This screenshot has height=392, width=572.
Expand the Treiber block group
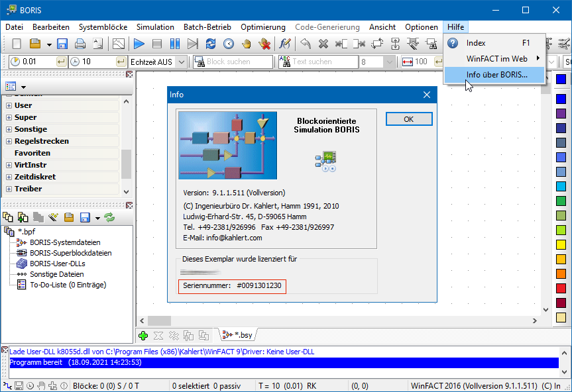9,189
